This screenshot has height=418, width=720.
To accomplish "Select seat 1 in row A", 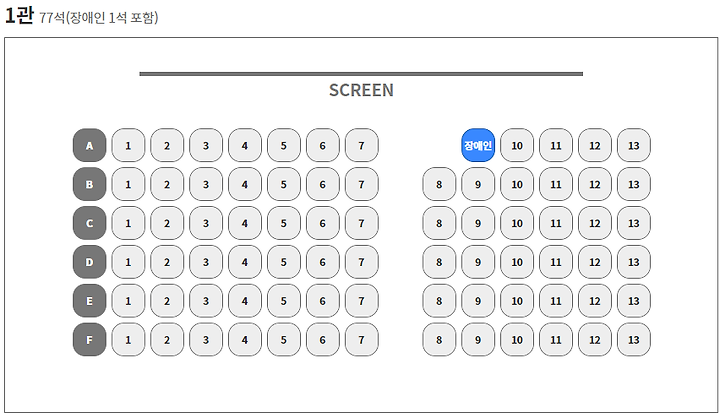I will tap(128, 145).
